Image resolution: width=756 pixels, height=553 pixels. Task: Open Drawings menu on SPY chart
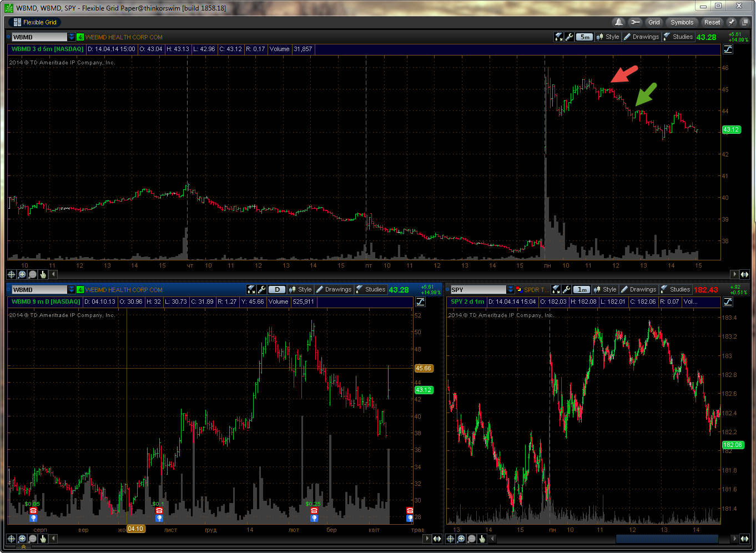pos(638,289)
